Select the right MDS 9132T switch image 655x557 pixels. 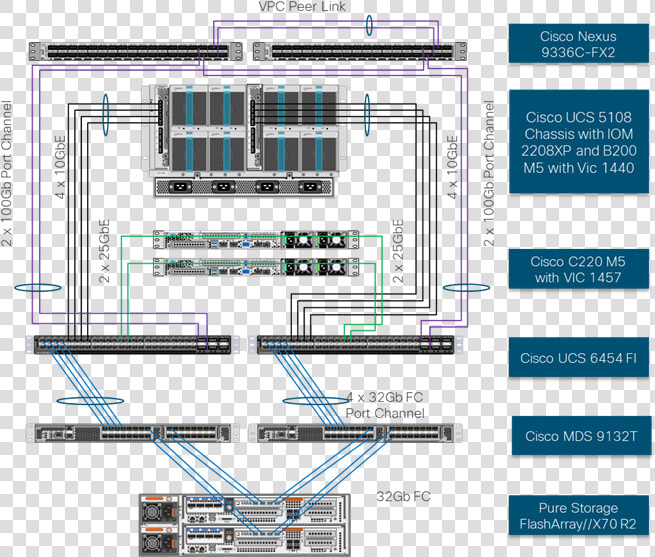tap(356, 432)
